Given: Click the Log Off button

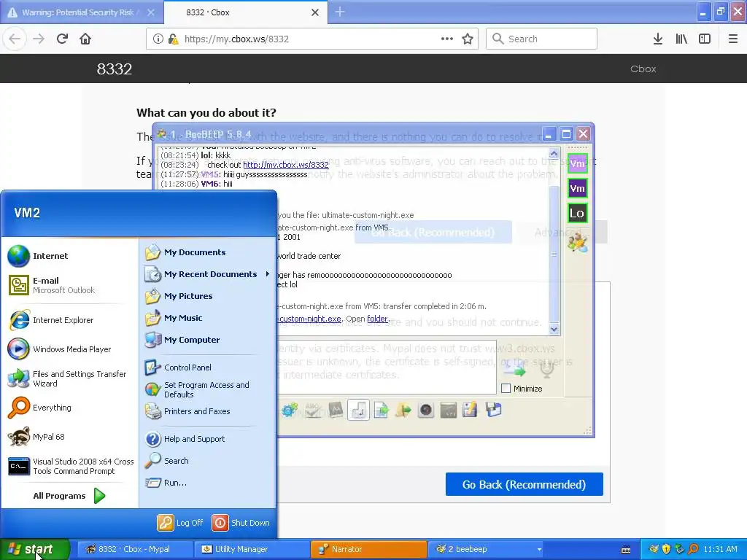Looking at the screenshot, I should 181,522.
